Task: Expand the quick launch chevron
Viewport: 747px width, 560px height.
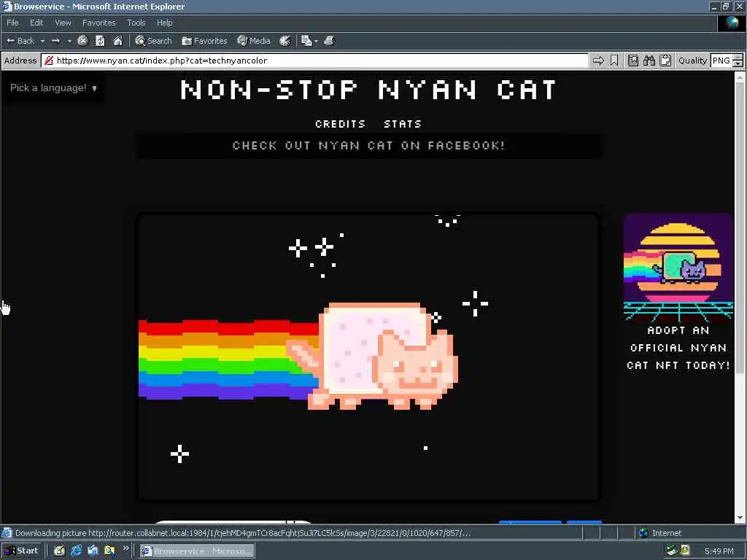Action: (125, 548)
